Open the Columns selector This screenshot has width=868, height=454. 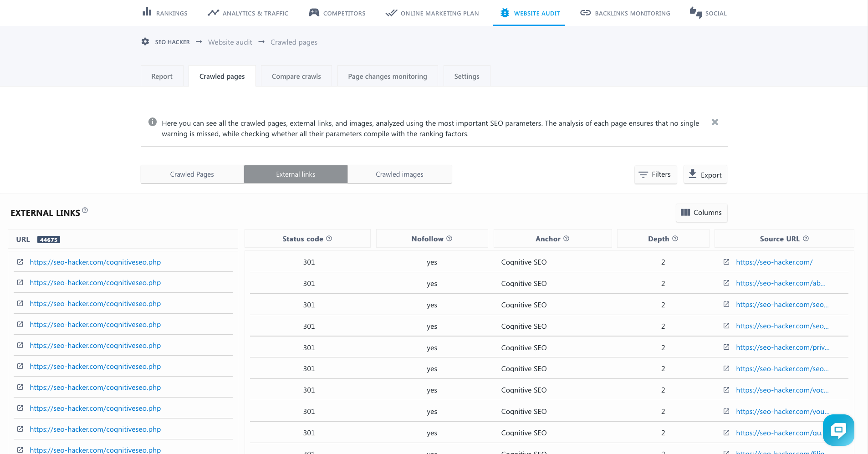(x=701, y=213)
